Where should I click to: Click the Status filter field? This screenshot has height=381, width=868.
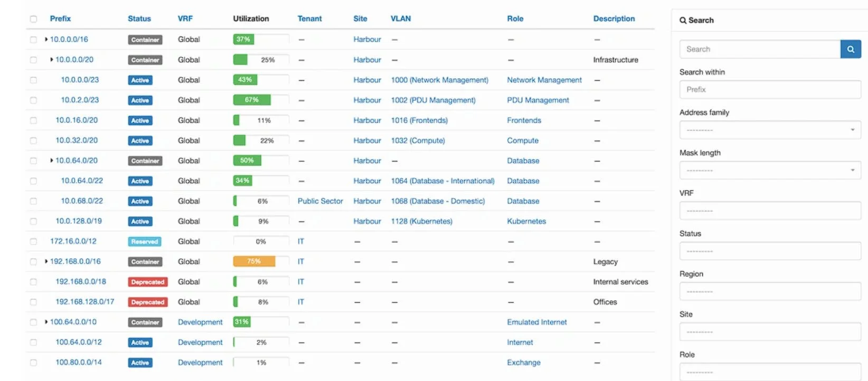point(770,251)
